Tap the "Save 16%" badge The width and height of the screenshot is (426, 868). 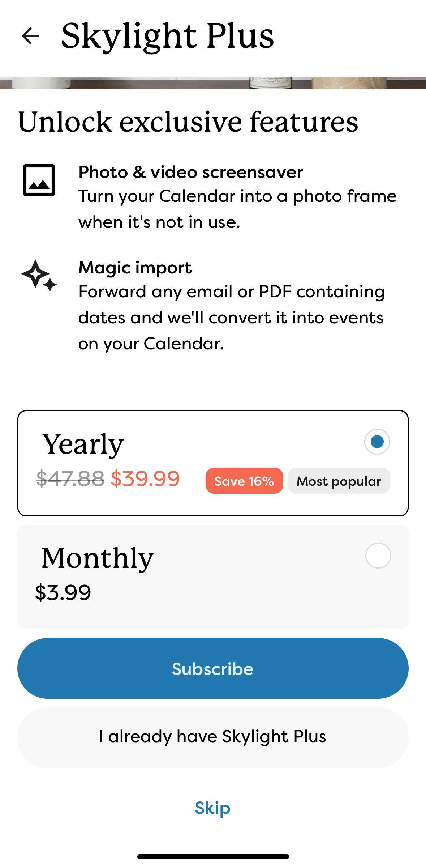click(x=244, y=481)
